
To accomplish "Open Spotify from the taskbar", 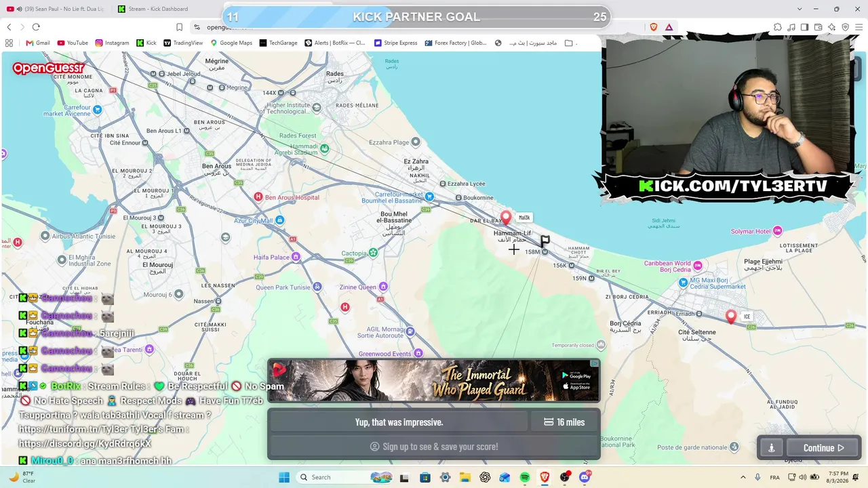I will [525, 477].
